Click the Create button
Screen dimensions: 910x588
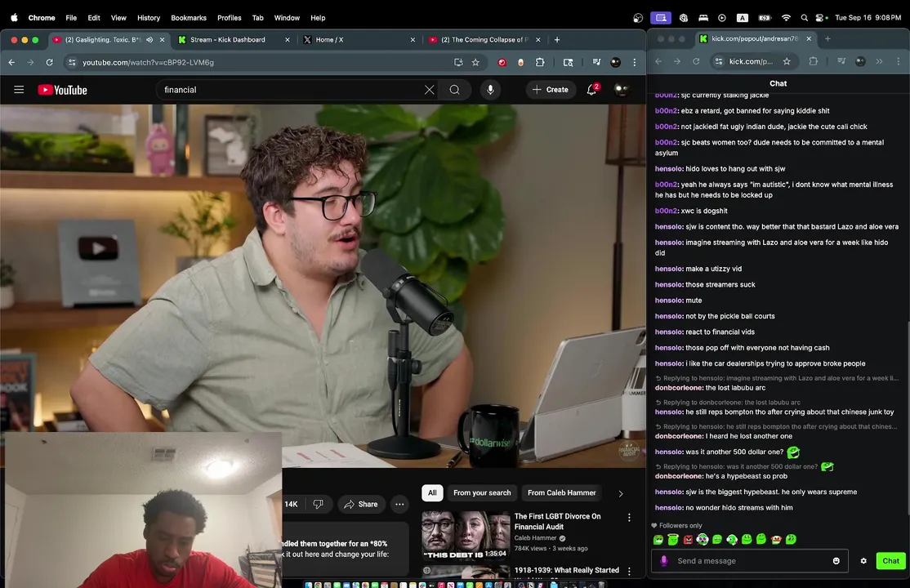pyautogui.click(x=551, y=90)
